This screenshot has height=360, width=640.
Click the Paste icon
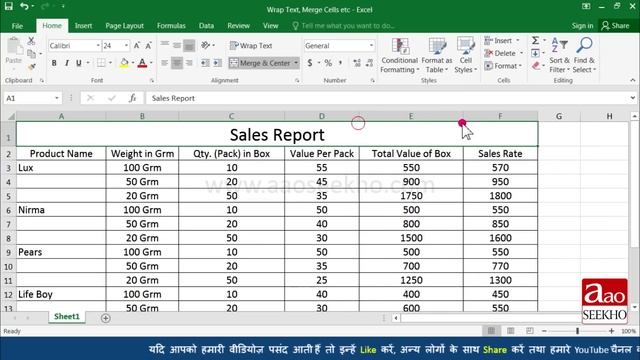click(x=14, y=51)
